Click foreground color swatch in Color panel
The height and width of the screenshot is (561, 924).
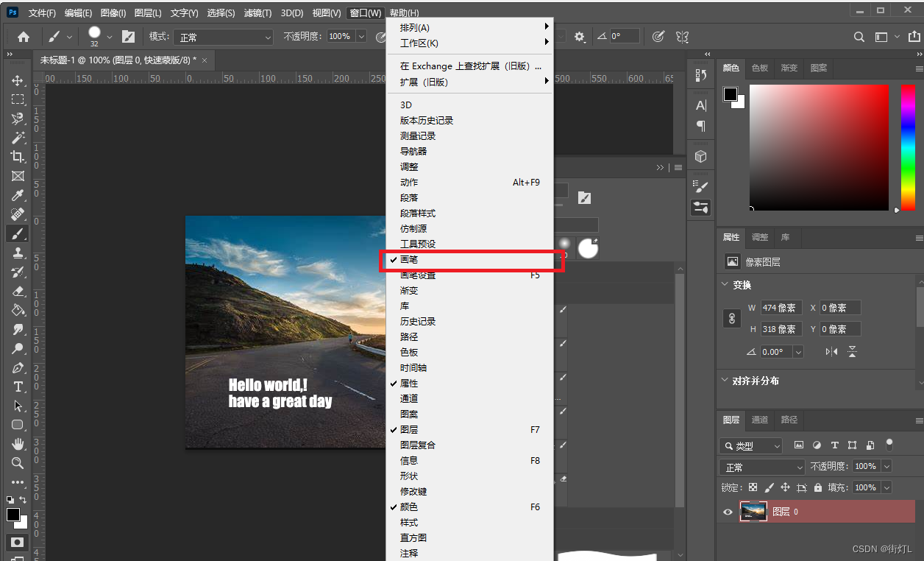click(x=730, y=94)
